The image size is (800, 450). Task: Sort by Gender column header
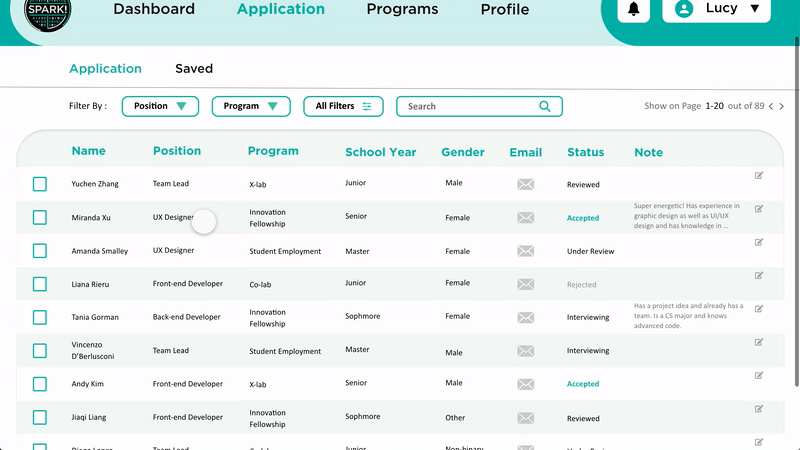[x=463, y=152]
